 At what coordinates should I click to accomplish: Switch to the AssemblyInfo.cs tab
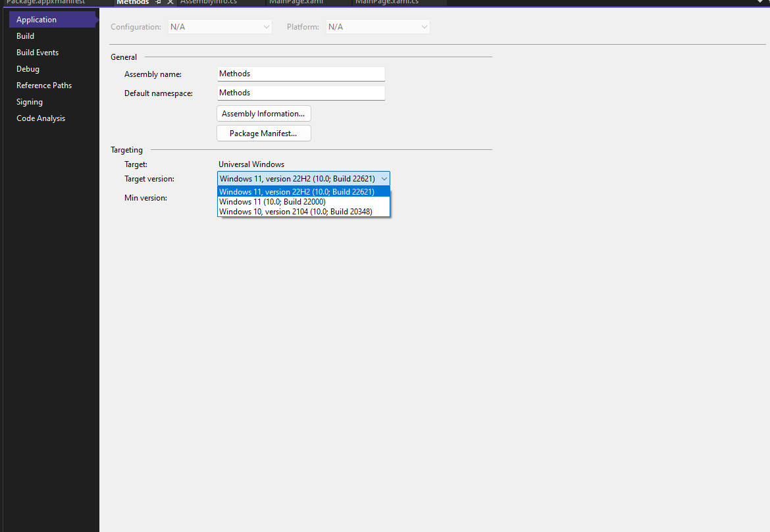click(209, 3)
